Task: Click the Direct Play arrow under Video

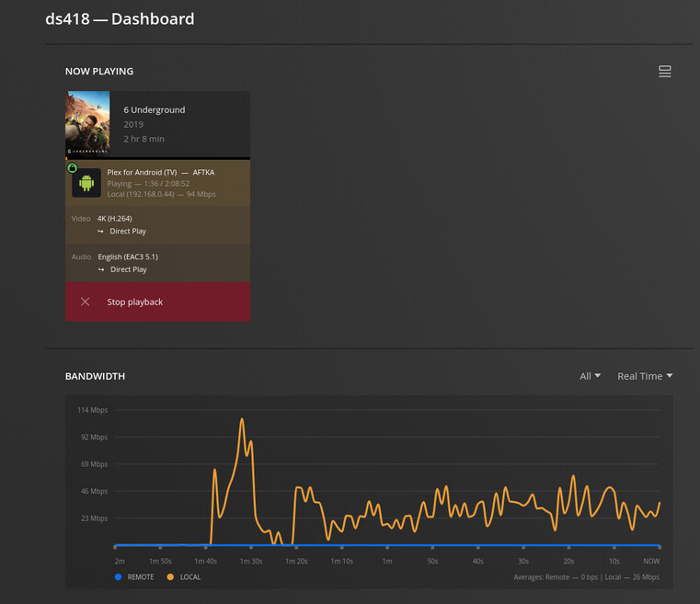Action: (x=100, y=231)
